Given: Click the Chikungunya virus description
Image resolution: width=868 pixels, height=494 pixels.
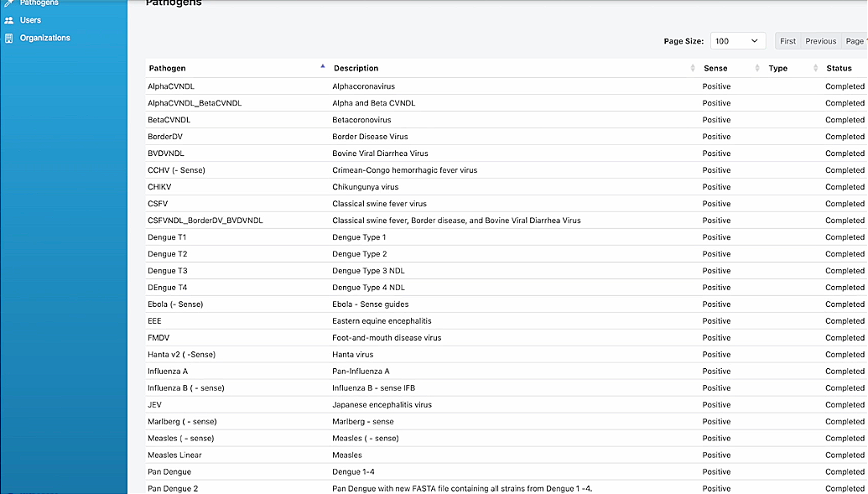Looking at the screenshot, I should coord(366,187).
